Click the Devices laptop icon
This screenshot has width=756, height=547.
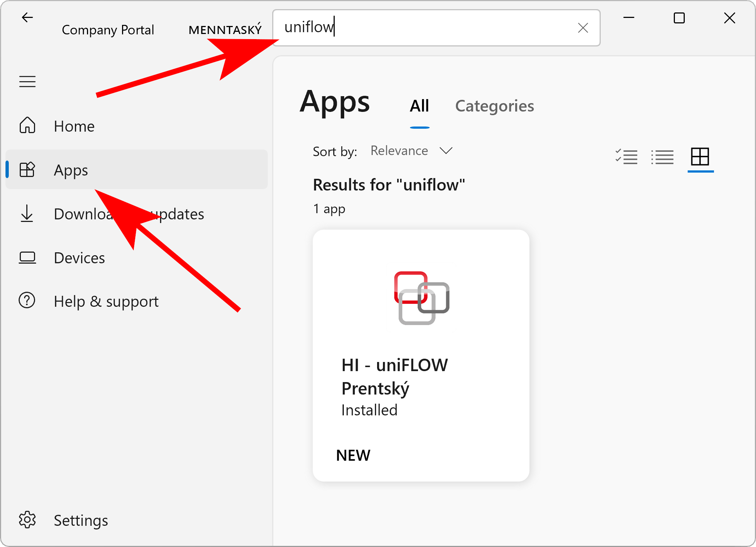(x=27, y=258)
